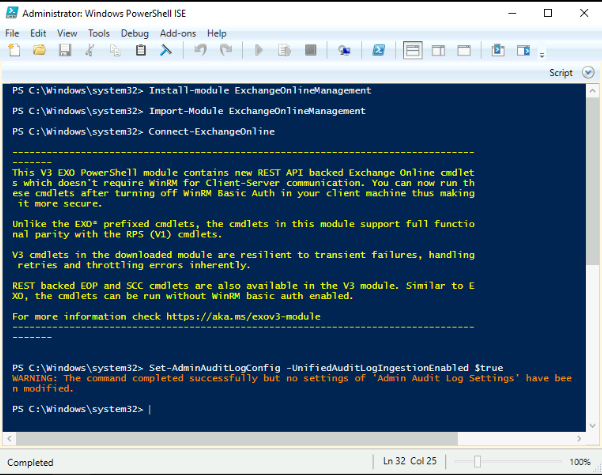Screen dimensions: 602x475
Task: Click the New script icon
Action: click(13, 49)
